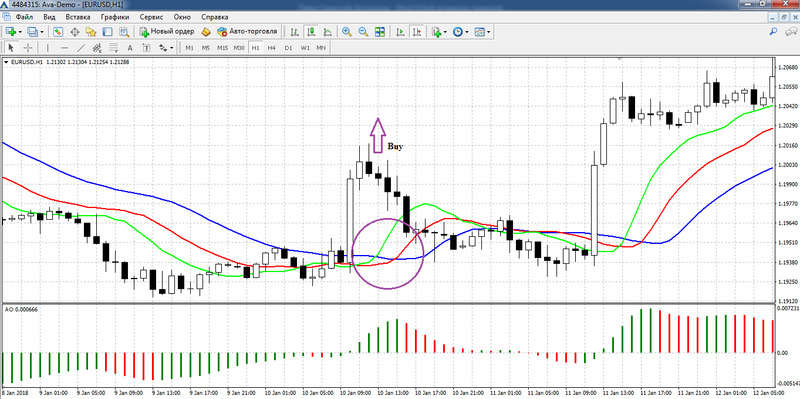Zoom in on the chart
The image size is (800, 399).
pos(347,32)
